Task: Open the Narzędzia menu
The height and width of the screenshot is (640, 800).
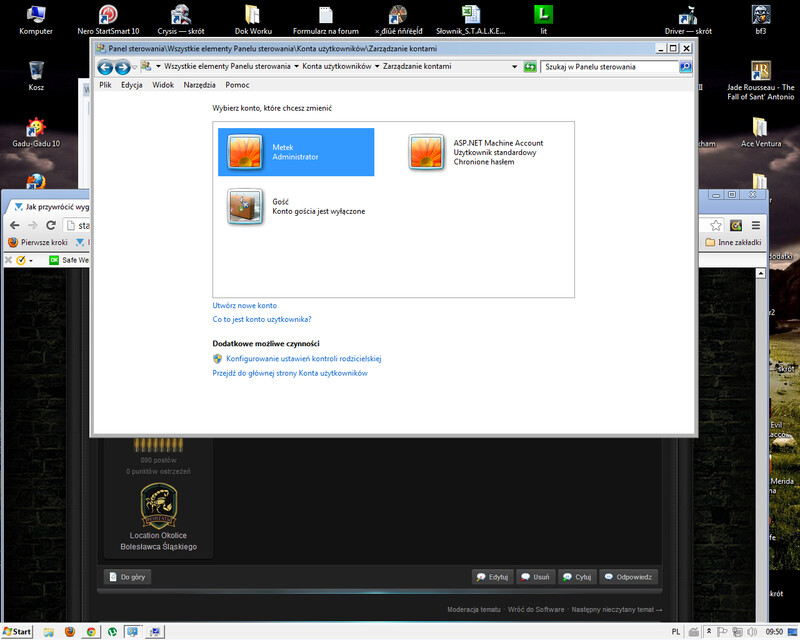Action: click(x=200, y=85)
